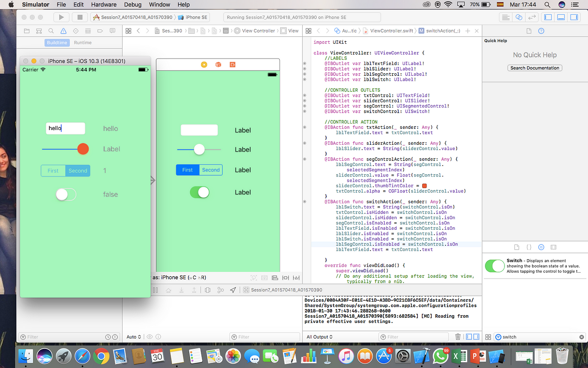Click the switch search field in the library

(x=540, y=337)
